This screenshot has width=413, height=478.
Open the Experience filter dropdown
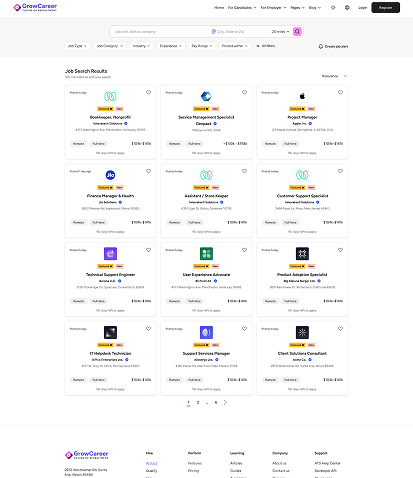click(x=171, y=46)
